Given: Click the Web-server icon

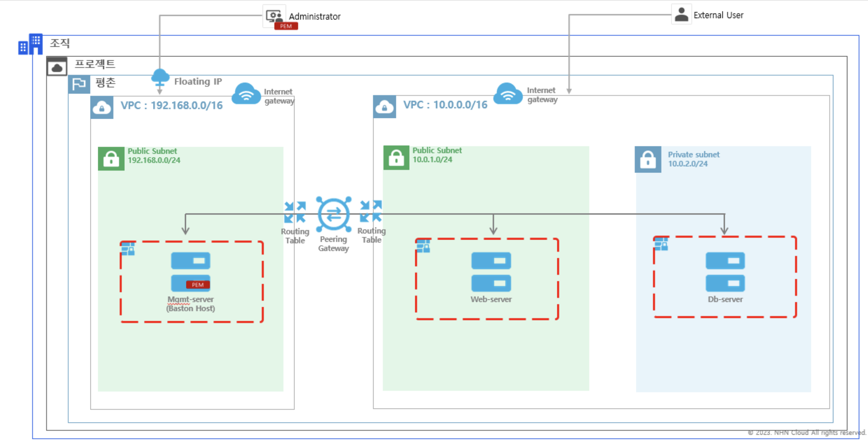Looking at the screenshot, I should tap(491, 272).
